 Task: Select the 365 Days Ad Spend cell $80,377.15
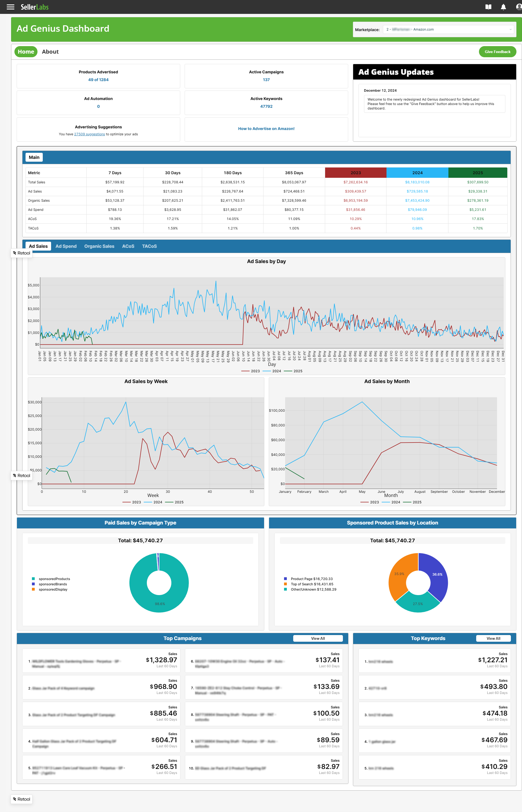[294, 209]
